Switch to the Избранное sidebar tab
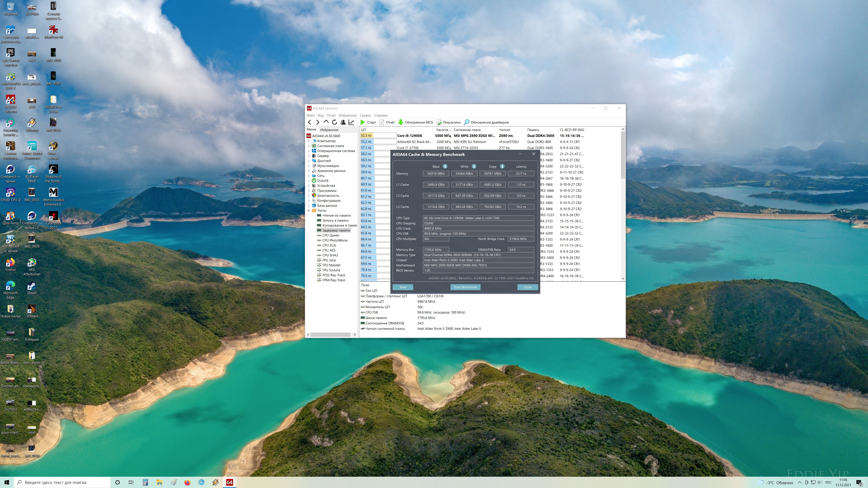Viewport: 868px width, 488px height. point(329,130)
